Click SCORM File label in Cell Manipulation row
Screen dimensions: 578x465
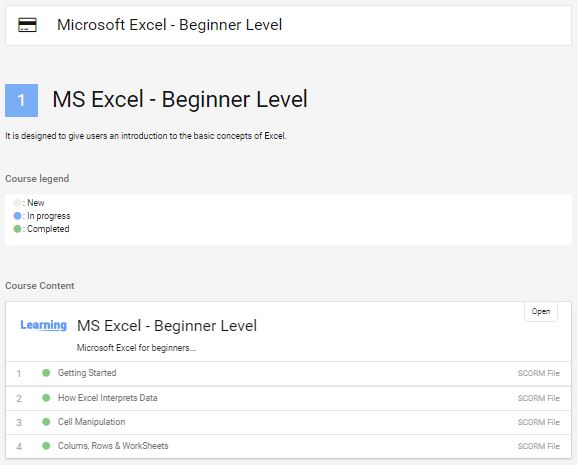tap(539, 422)
